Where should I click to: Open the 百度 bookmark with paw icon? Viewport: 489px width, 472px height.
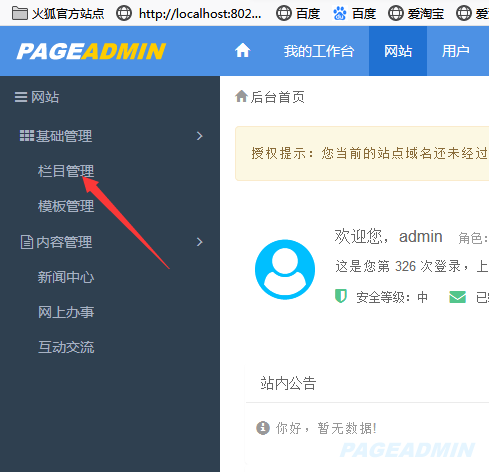354,14
